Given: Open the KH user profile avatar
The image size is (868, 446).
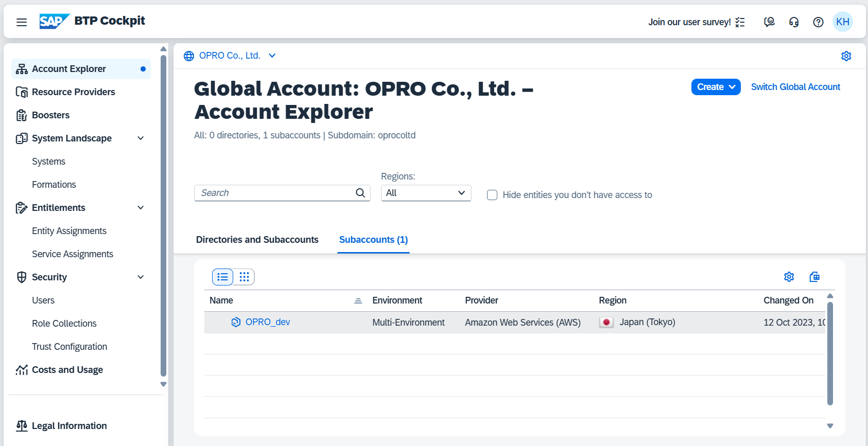Looking at the screenshot, I should (x=843, y=22).
